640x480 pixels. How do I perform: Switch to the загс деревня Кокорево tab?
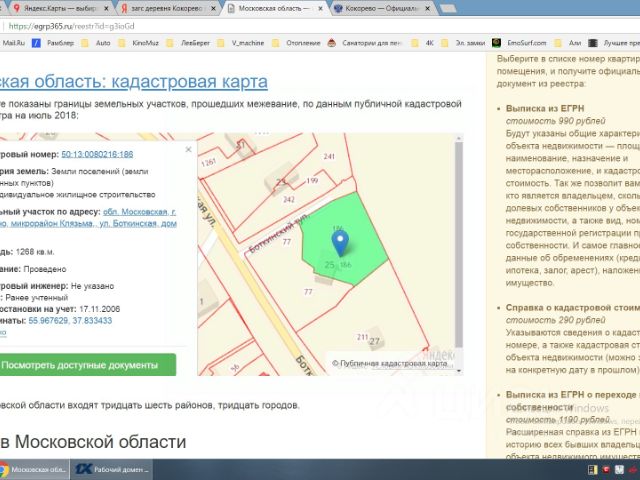167,8
